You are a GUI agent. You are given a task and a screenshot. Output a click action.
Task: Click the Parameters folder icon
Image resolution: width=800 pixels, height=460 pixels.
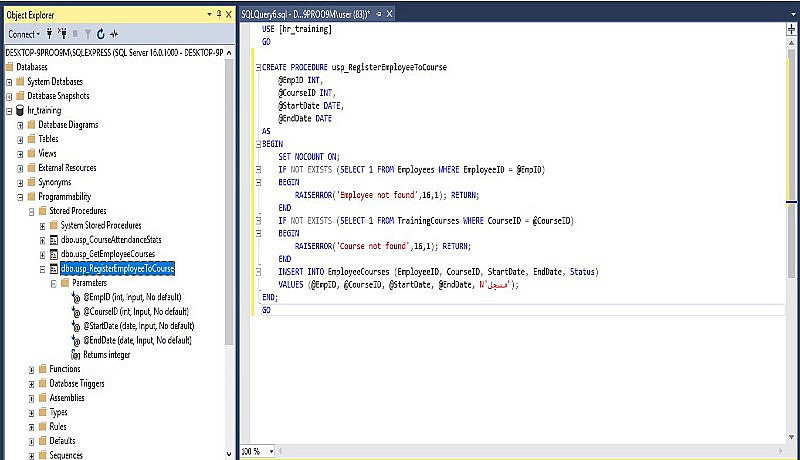pos(65,283)
